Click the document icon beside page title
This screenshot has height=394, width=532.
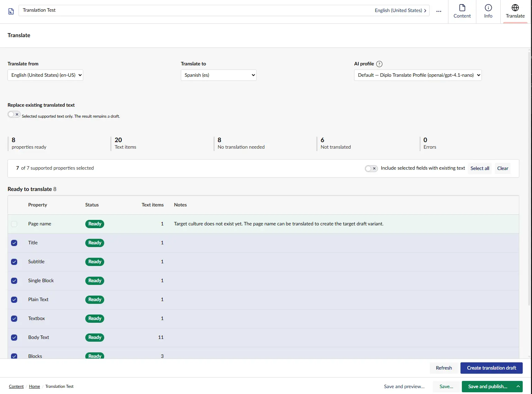click(11, 11)
